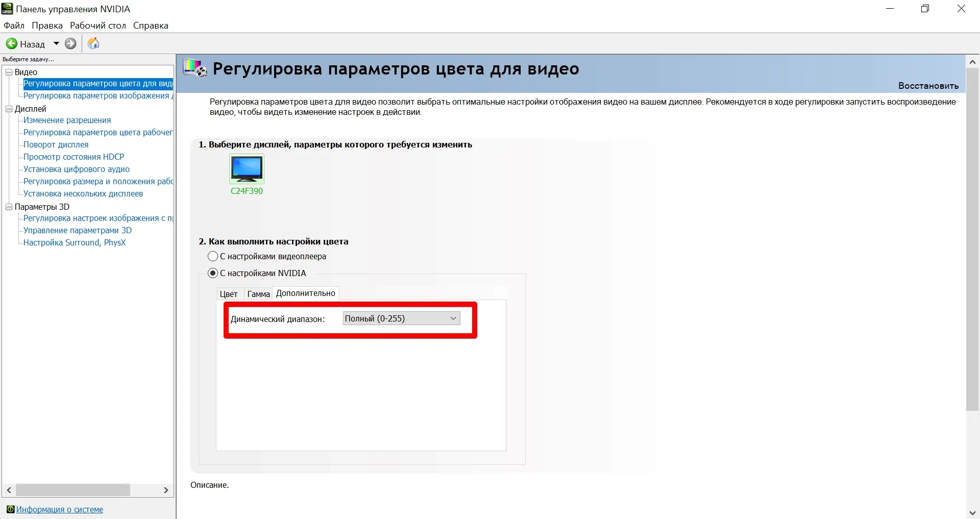Minimize the NVIDIA control panel window
Image resolution: width=980 pixels, height=519 pixels.
click(x=890, y=9)
